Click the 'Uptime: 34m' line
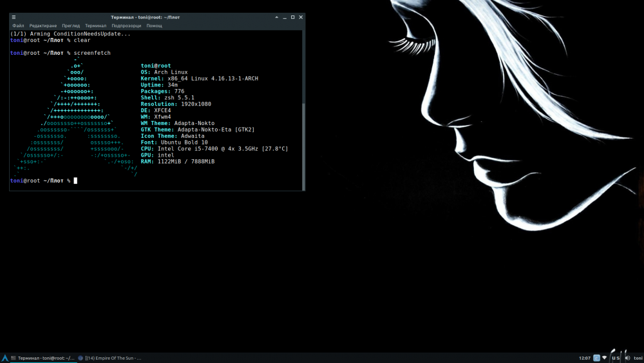The width and height of the screenshot is (644, 363). 159,84
